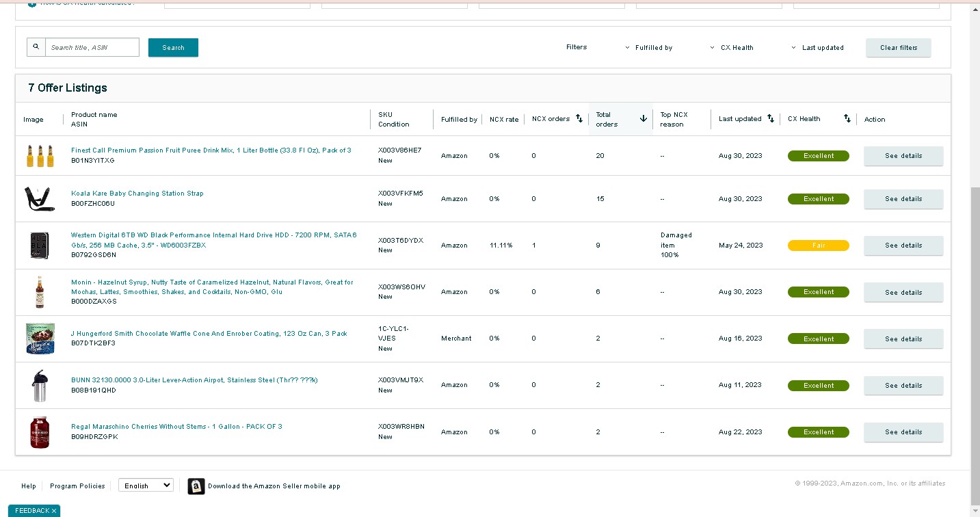This screenshot has width=980, height=517.
Task: Open the Monin Hazelnut Syrup bottle image
Action: (40, 292)
